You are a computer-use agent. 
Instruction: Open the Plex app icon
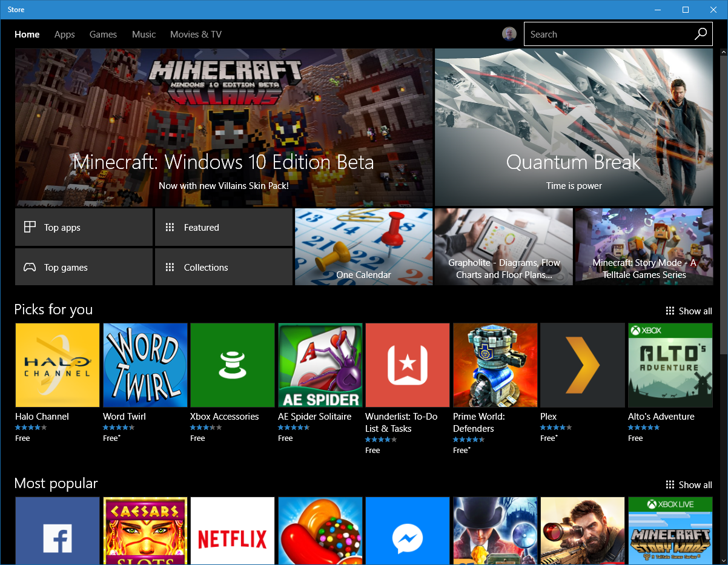coord(583,365)
